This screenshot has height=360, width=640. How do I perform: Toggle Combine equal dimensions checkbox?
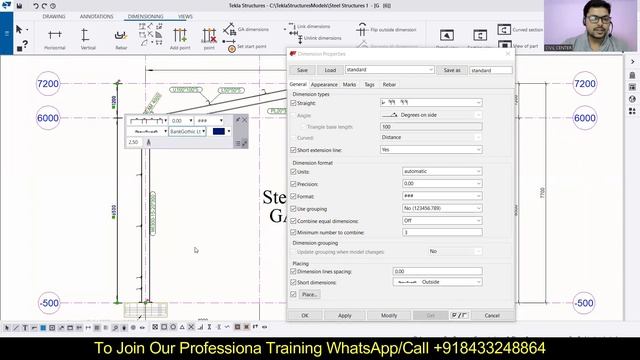(x=293, y=221)
